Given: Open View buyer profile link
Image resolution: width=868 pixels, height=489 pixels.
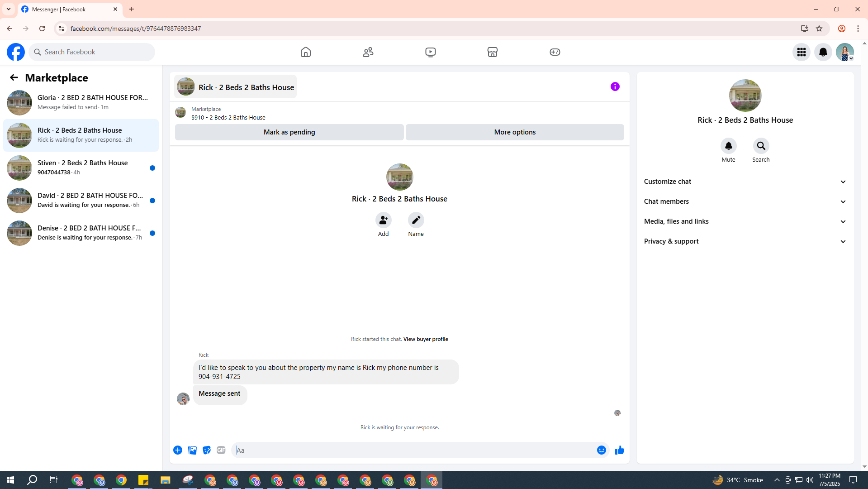Looking at the screenshot, I should click(426, 339).
